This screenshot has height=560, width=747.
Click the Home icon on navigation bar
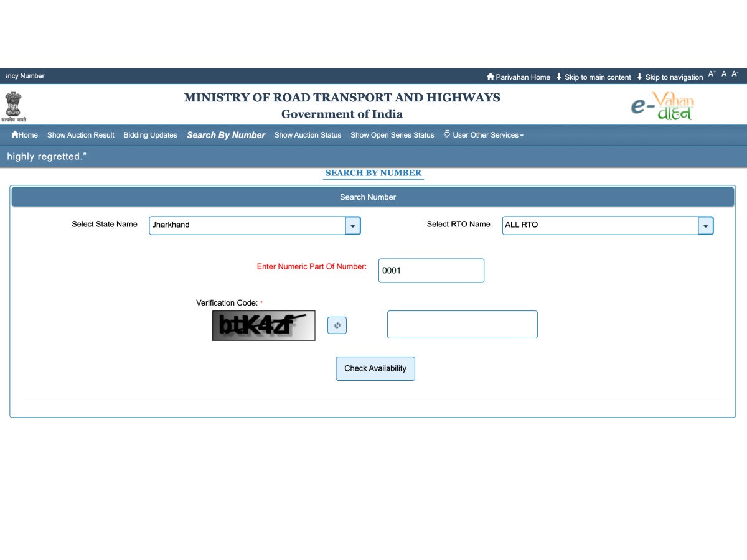[x=14, y=134]
